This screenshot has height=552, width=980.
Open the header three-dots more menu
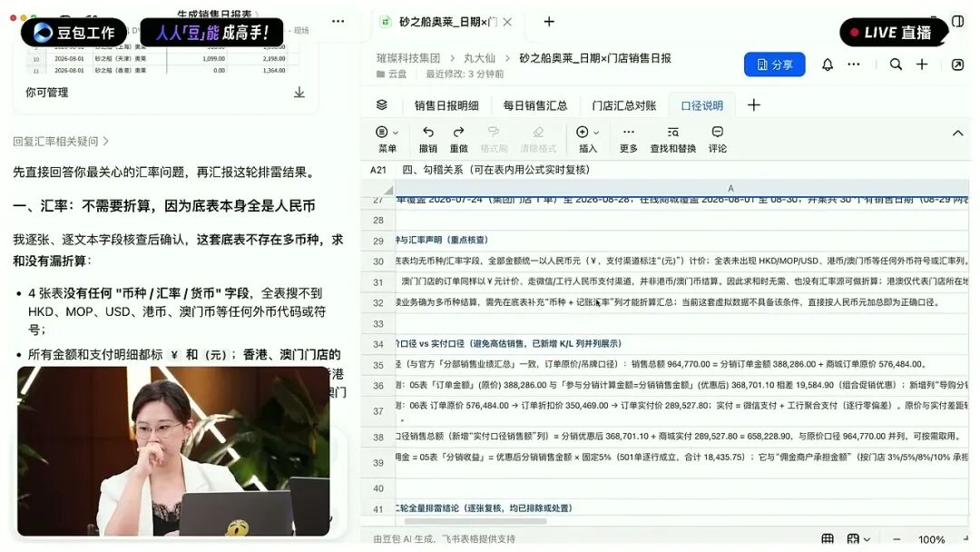853,64
